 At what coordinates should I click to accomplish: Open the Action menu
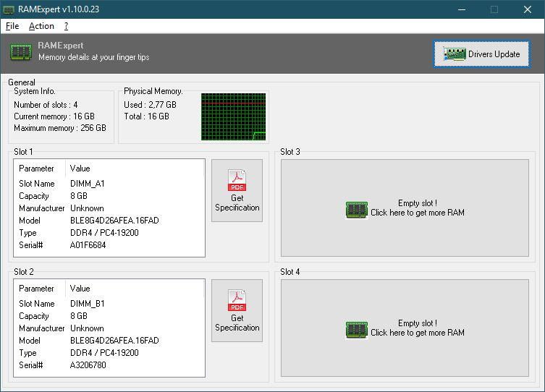pos(41,26)
